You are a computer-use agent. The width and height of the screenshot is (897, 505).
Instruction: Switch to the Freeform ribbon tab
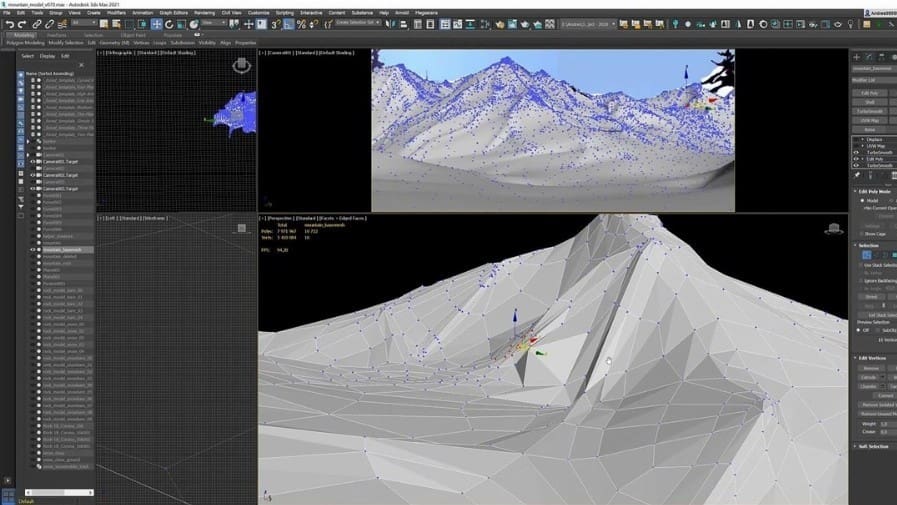(x=57, y=35)
